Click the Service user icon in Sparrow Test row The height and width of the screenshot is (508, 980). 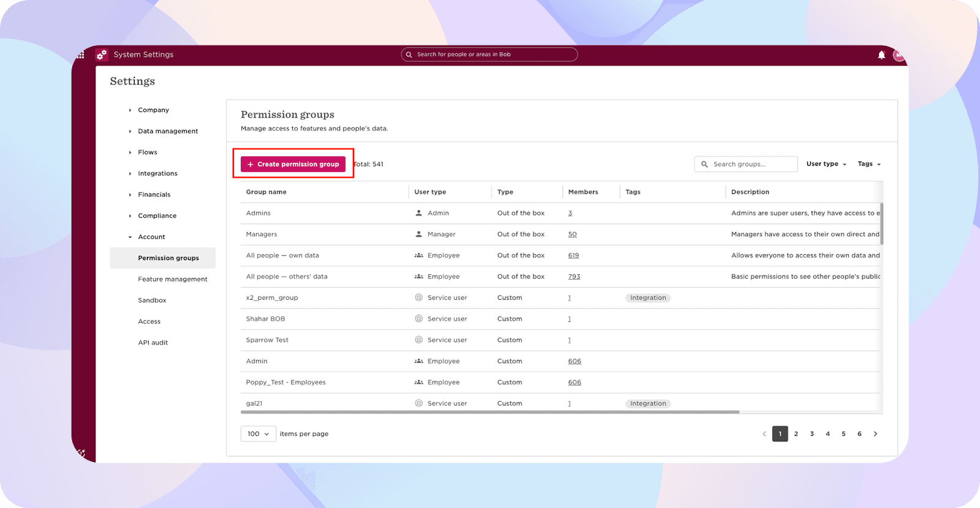click(x=419, y=340)
